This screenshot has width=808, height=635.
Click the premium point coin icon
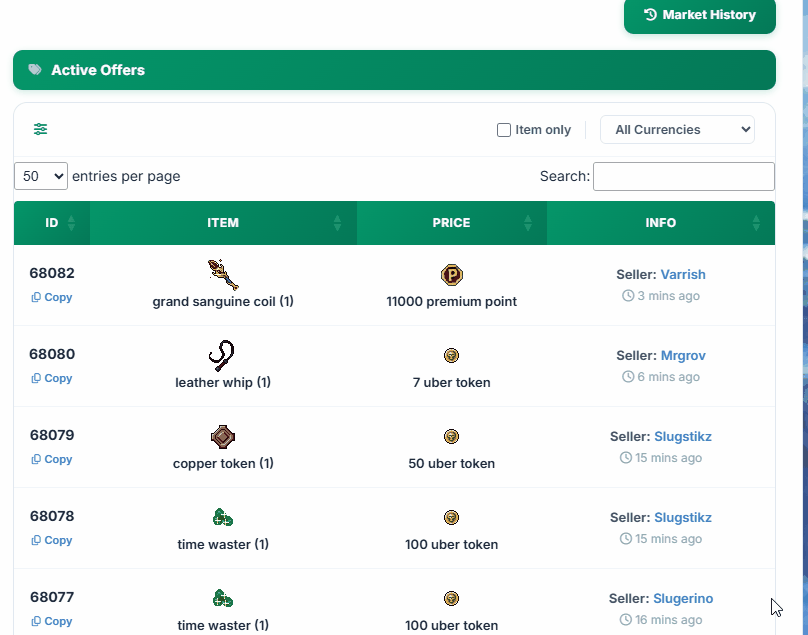point(452,275)
